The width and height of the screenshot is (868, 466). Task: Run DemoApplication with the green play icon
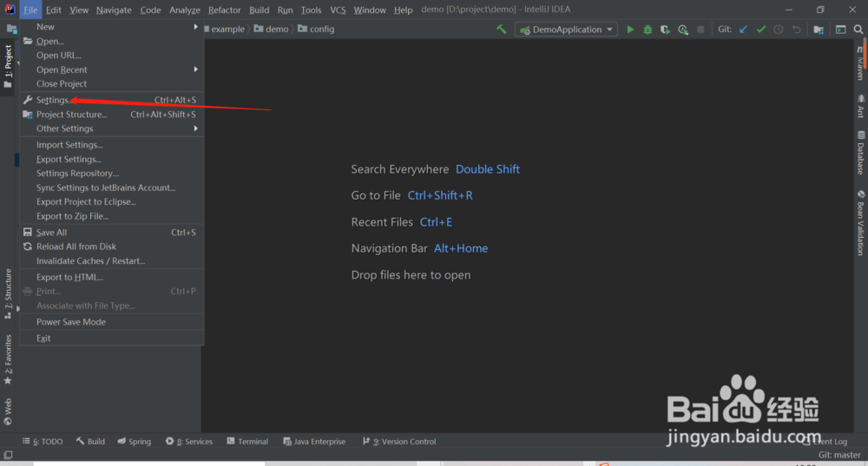[x=630, y=30]
